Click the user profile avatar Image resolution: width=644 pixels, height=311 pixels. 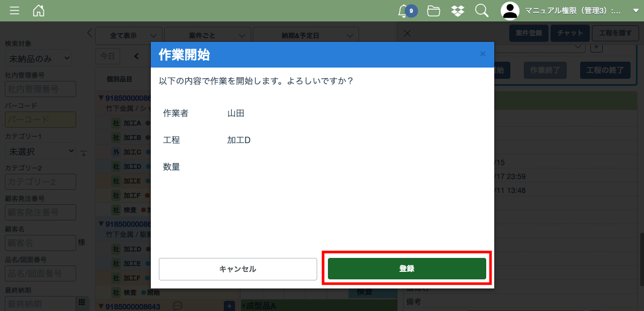(510, 11)
